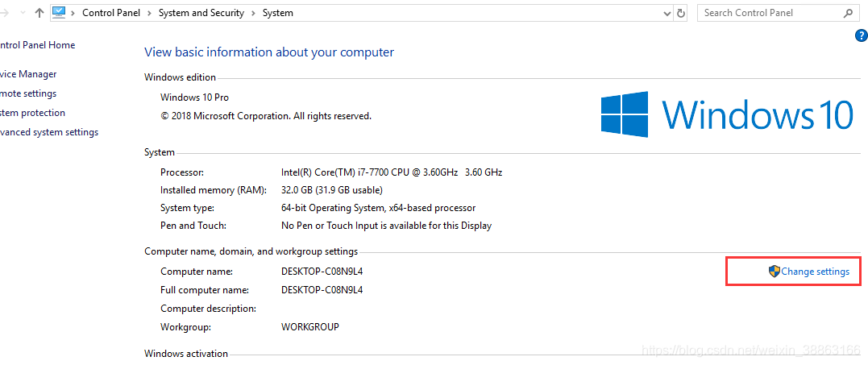868x365 pixels.
Task: Expand the address bar previous locations dropdown
Action: (x=667, y=13)
